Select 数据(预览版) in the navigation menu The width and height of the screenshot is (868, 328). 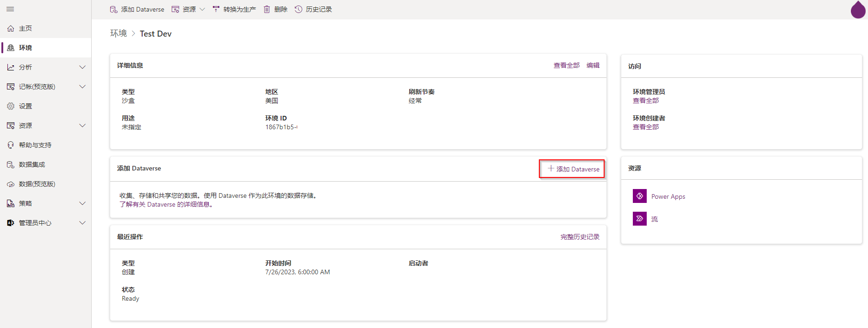37,184
